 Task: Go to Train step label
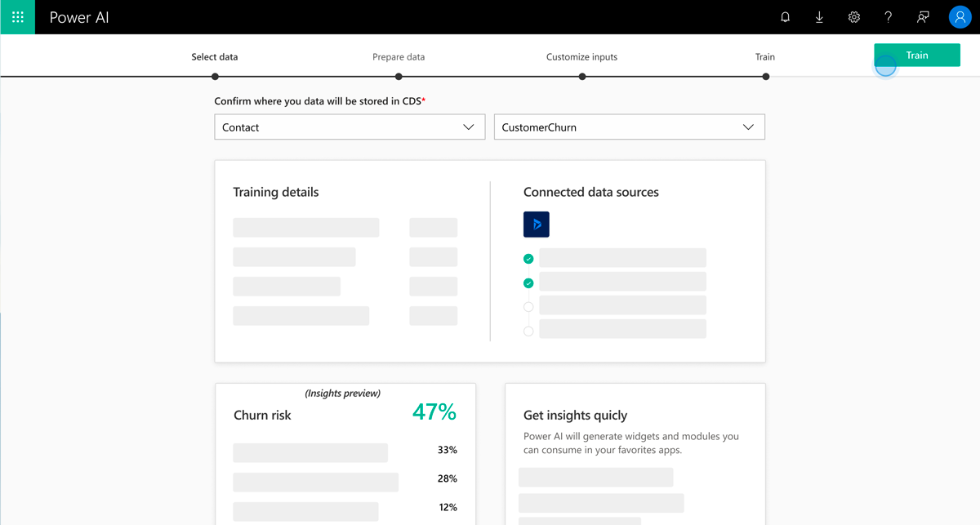[765, 57]
